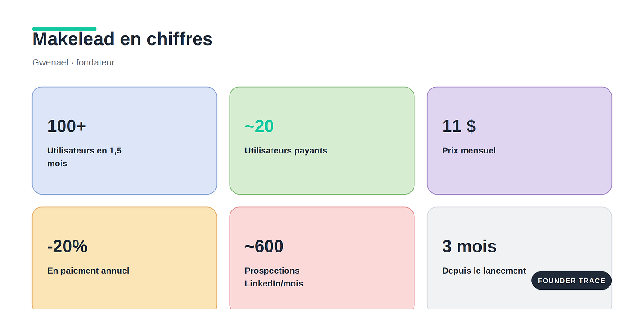Select the 100+ users stat card
This screenshot has width=644, height=309.
124,141
